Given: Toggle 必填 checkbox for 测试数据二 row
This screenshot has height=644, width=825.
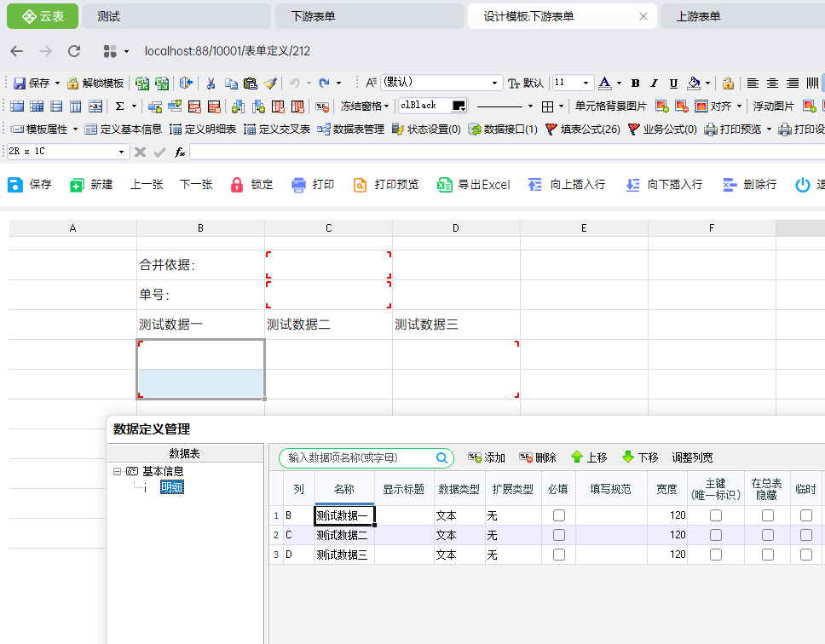Looking at the screenshot, I should click(x=559, y=535).
